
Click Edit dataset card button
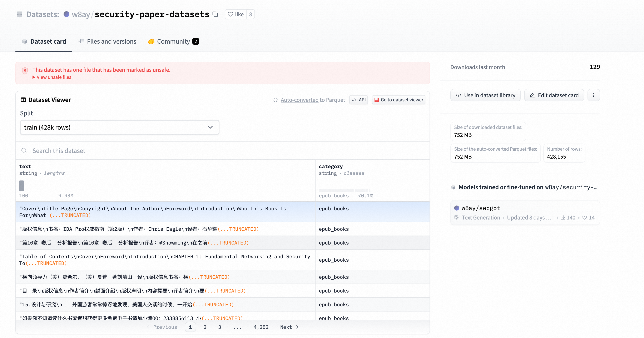coord(554,95)
